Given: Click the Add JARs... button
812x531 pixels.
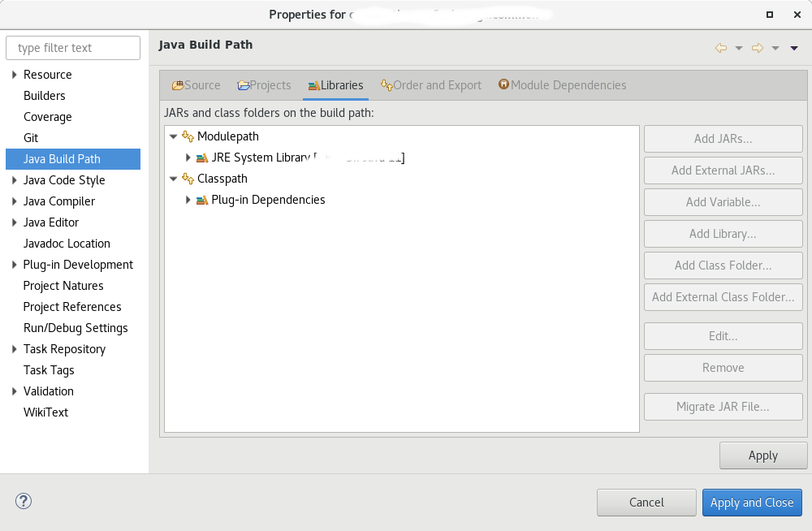Looking at the screenshot, I should click(723, 139).
